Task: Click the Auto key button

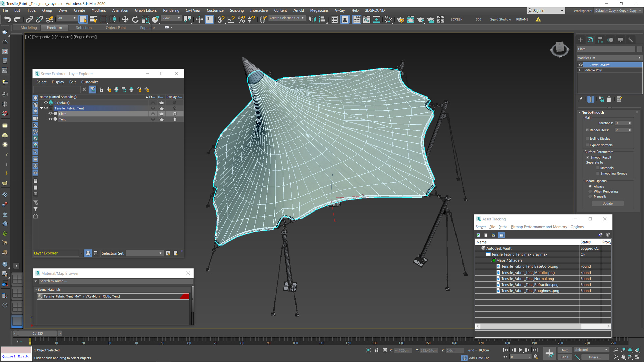Action: coord(565,350)
